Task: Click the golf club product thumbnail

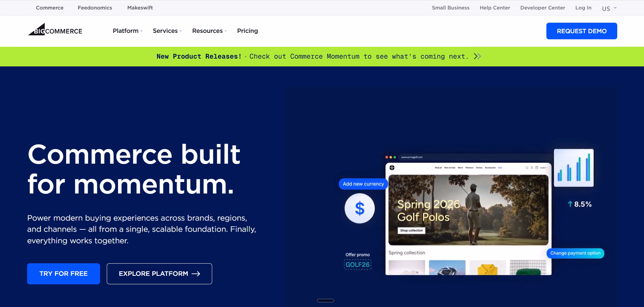Action: [447, 268]
